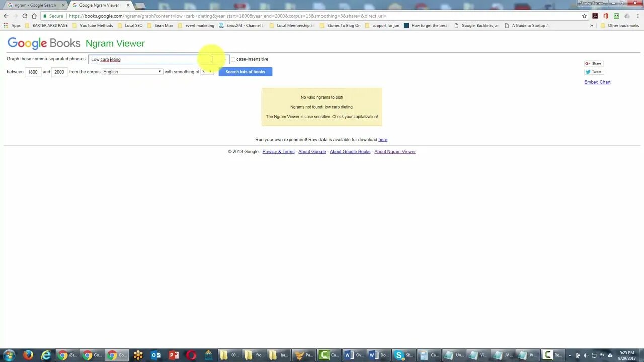Open the Sean Mize bookmark folder
Image resolution: width=644 pixels, height=362 pixels.
point(160,25)
